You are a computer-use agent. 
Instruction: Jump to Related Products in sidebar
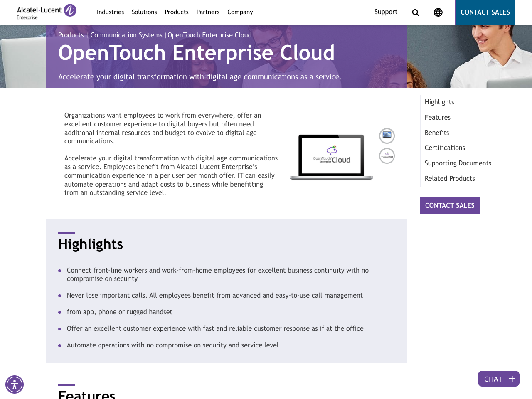(x=450, y=179)
